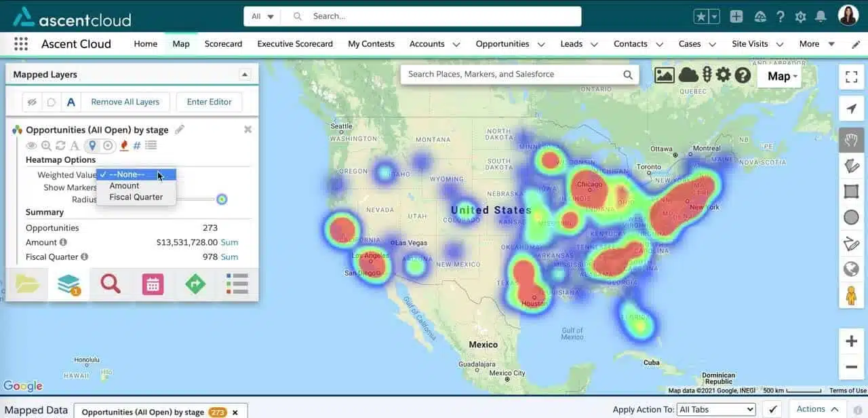Click Sum link beside Amount
This screenshot has height=418, width=868.
[229, 242]
